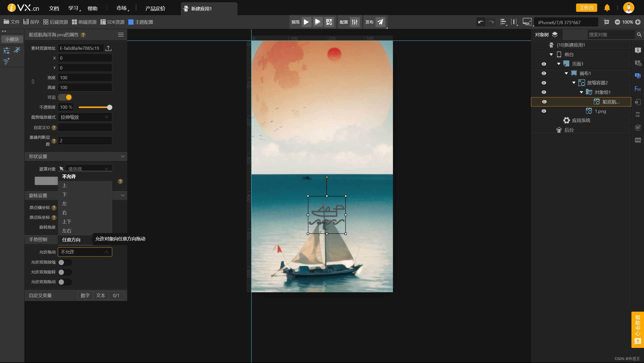Collapse the 页面1 tree node
The height and width of the screenshot is (363, 644).
[x=558, y=64]
